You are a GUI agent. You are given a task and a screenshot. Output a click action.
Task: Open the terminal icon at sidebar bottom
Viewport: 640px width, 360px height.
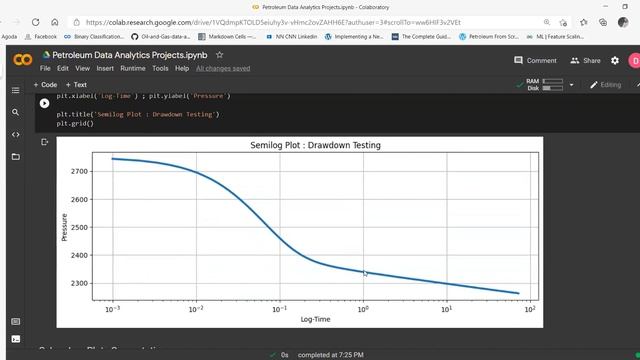click(x=16, y=339)
